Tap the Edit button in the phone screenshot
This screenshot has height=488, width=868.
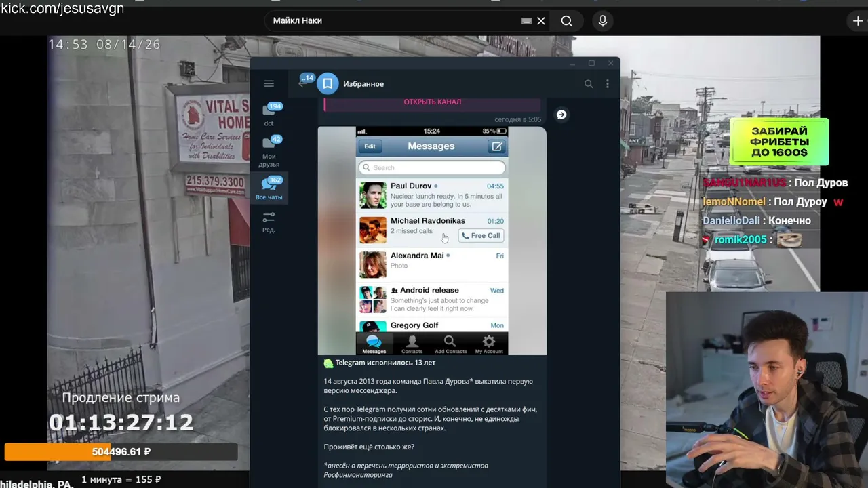click(370, 146)
